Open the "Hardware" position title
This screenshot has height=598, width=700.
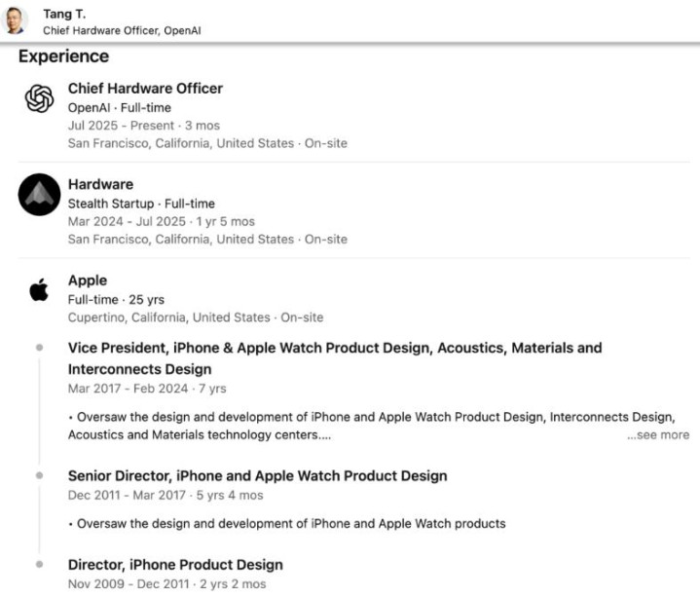(x=100, y=184)
